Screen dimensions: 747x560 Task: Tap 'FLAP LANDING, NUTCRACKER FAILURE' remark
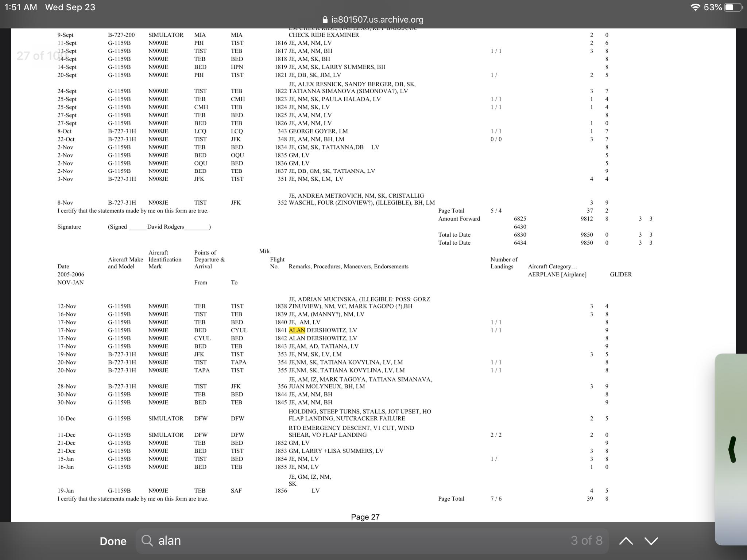coord(347,419)
